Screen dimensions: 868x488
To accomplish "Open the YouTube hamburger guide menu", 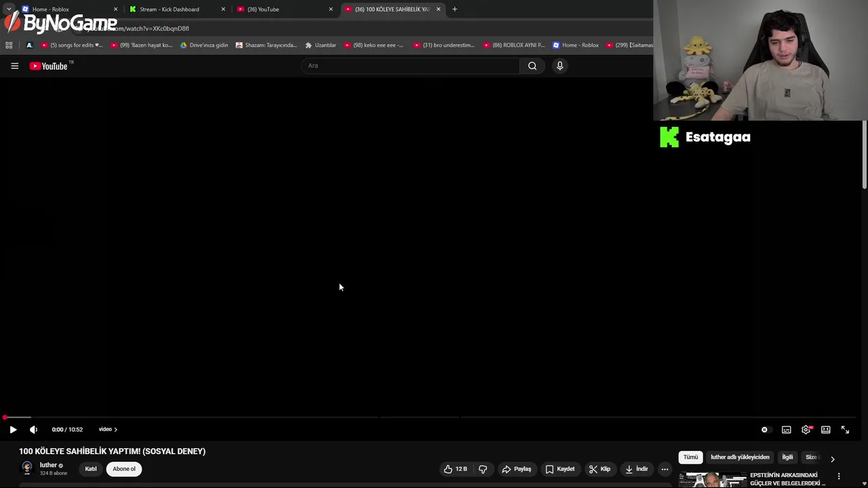I will coord(14,66).
